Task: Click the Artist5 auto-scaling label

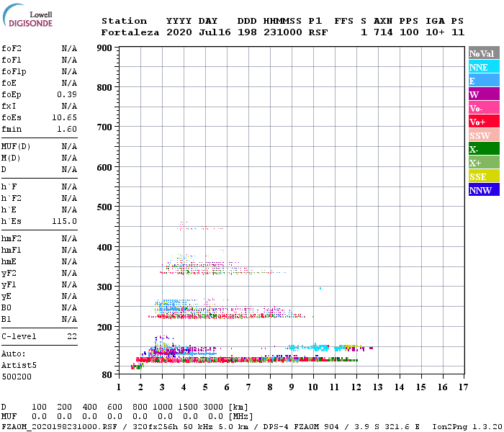Action: coord(19,366)
